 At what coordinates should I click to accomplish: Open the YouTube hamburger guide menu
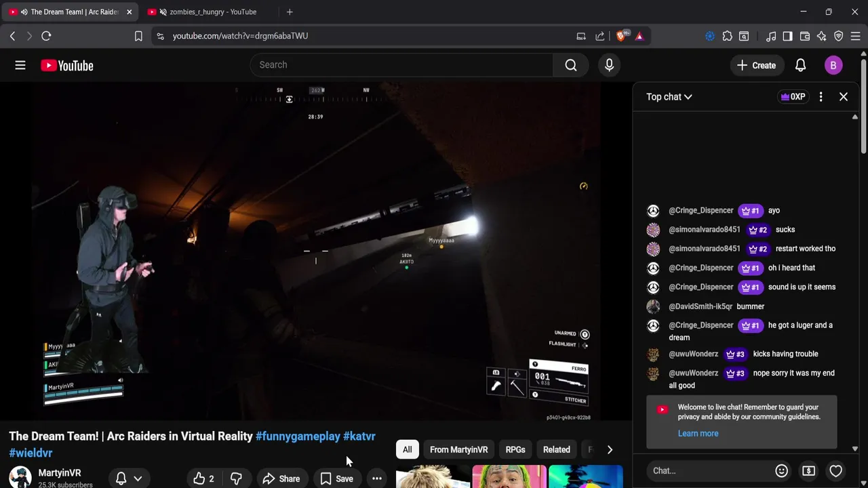pos(20,66)
